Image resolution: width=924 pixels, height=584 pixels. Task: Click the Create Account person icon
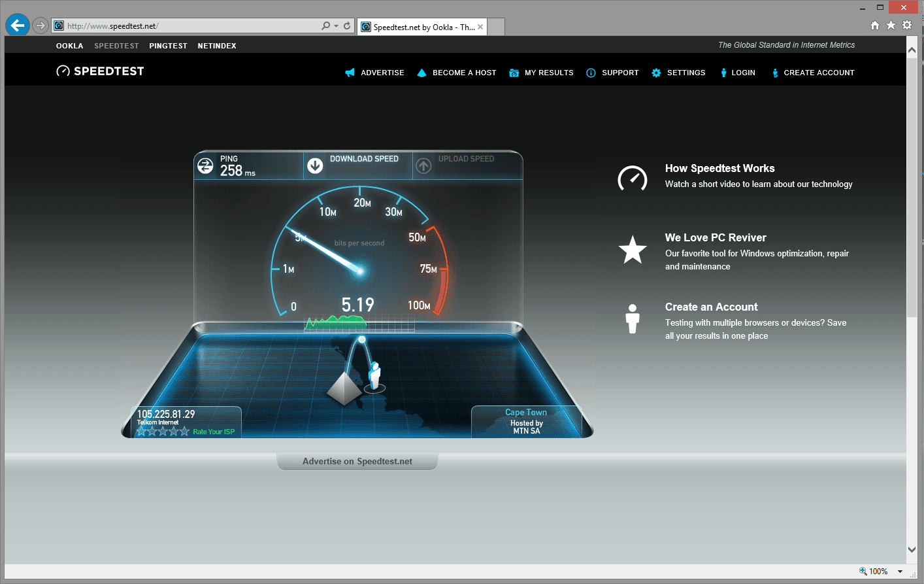coord(775,73)
